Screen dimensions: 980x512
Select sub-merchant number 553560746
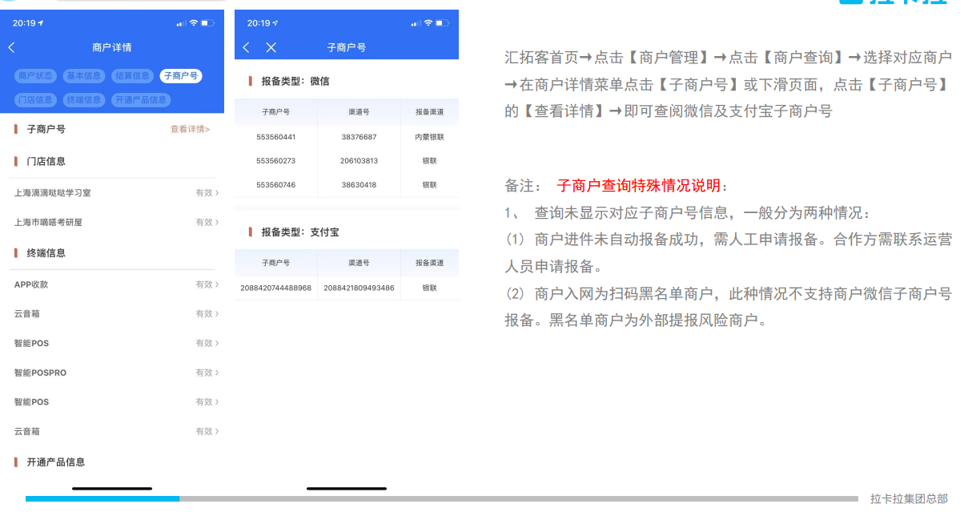[276, 185]
